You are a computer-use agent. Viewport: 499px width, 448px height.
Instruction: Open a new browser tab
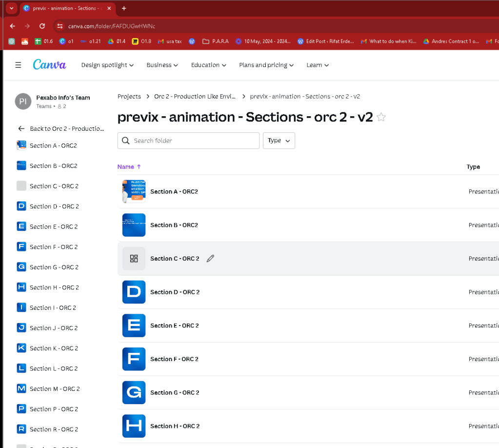click(124, 8)
